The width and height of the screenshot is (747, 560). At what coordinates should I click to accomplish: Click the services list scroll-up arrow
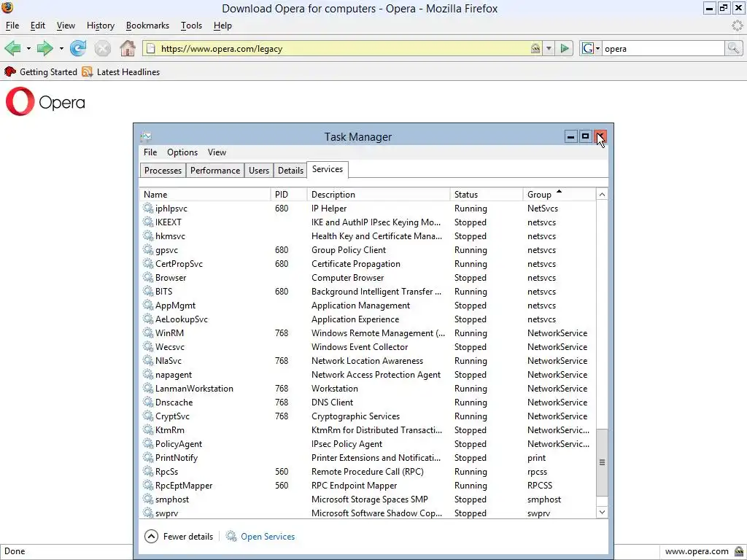(602, 194)
